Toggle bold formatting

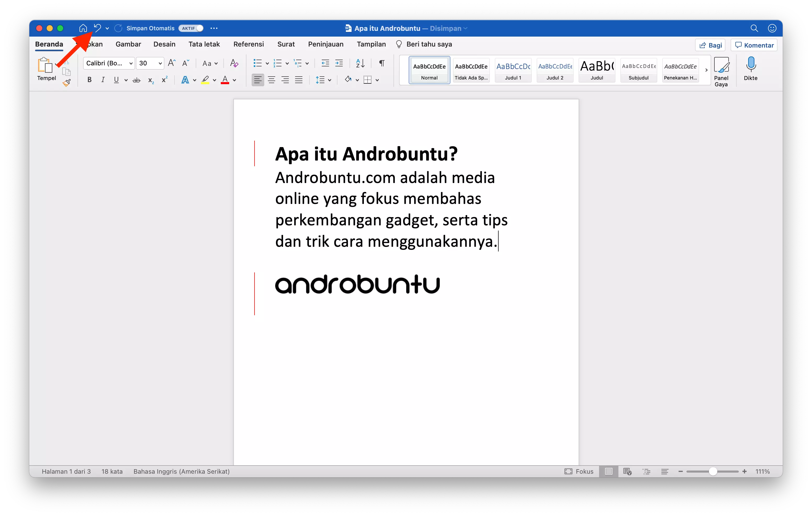[89, 79]
